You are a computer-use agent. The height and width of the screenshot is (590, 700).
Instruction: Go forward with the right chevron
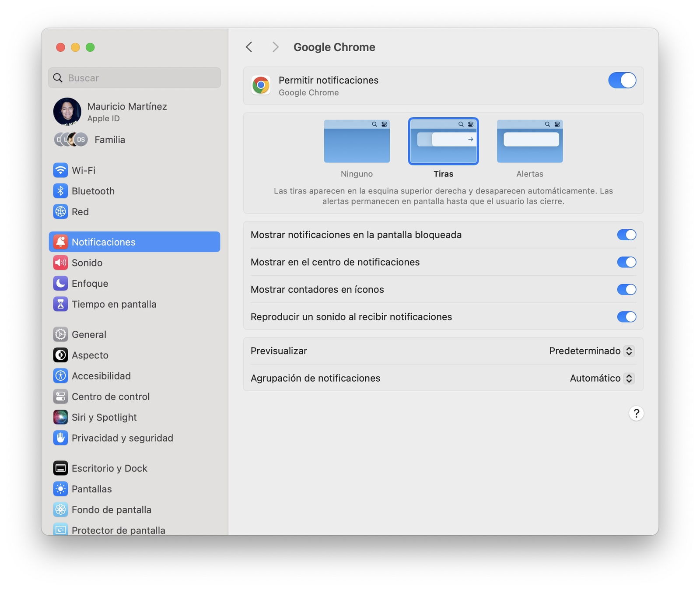click(275, 47)
